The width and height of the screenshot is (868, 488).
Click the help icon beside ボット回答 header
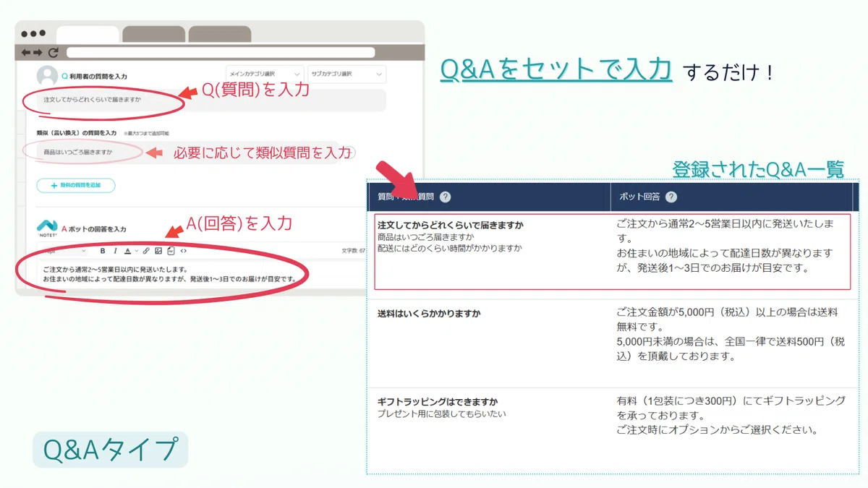671,197
